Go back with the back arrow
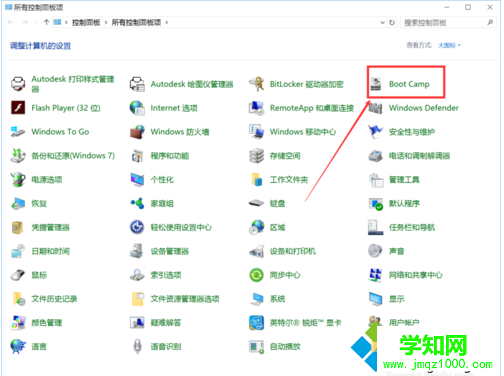504x376 pixels. pyautogui.click(x=10, y=22)
